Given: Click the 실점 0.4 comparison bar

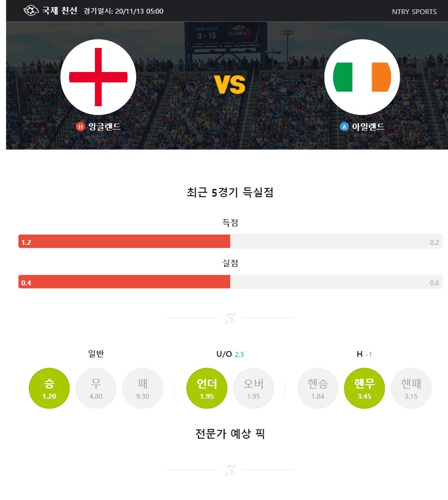Looking at the screenshot, I should tap(231, 282).
